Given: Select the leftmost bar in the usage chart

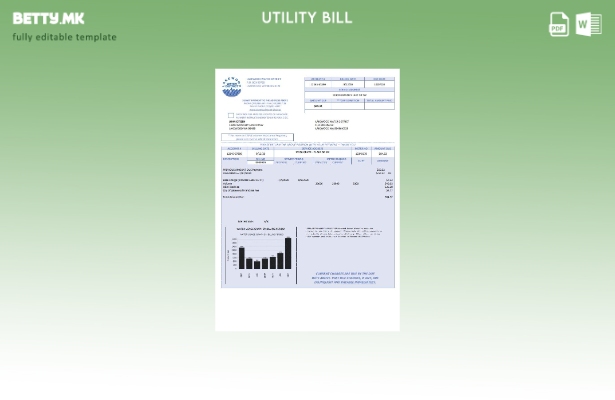Looking at the screenshot, I should [x=241, y=260].
